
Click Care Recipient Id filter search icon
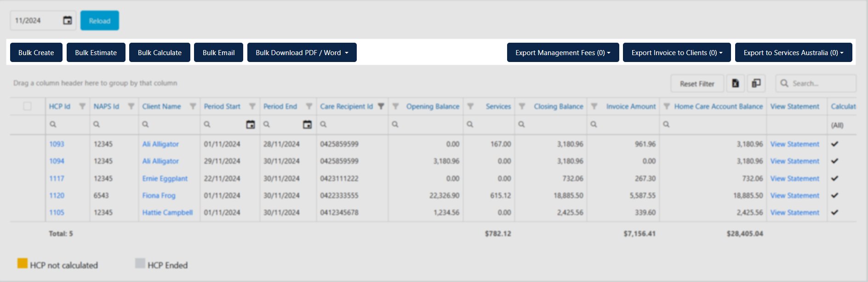click(x=323, y=124)
